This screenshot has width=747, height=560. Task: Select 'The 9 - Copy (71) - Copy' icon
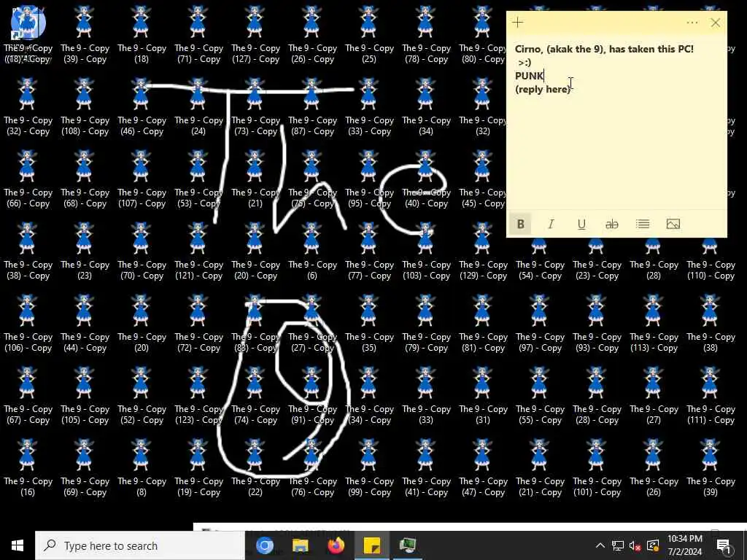click(x=198, y=34)
